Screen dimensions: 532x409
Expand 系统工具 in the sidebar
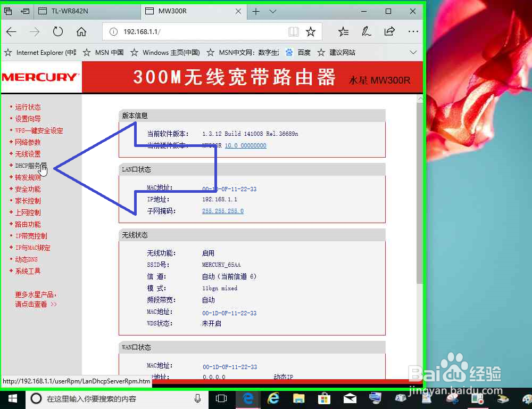[x=28, y=271]
